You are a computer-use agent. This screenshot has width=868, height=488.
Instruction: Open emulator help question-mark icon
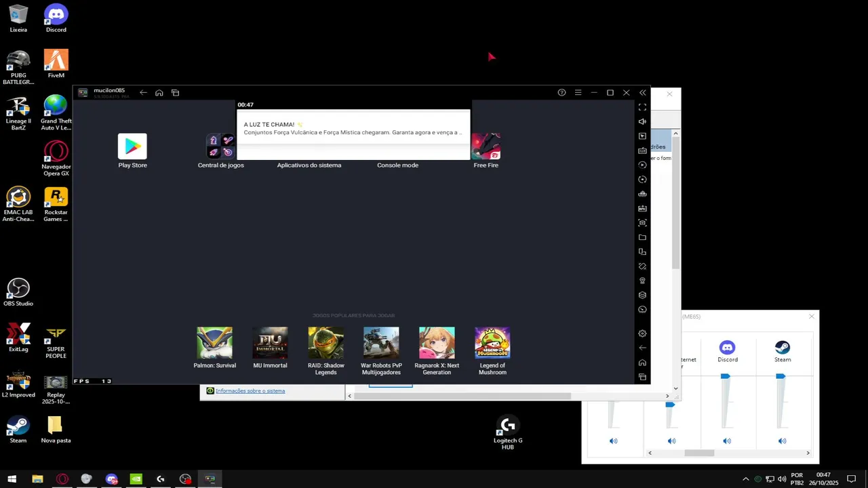click(561, 93)
